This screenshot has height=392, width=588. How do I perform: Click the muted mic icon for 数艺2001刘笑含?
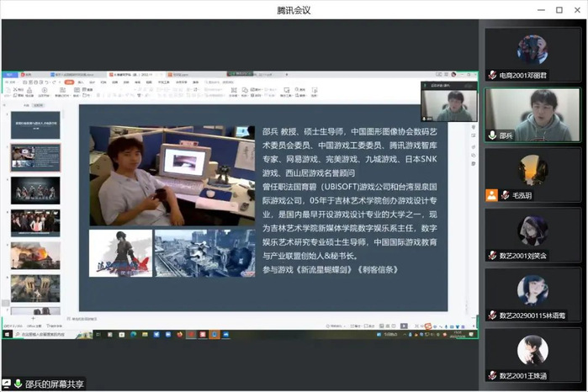tap(492, 255)
